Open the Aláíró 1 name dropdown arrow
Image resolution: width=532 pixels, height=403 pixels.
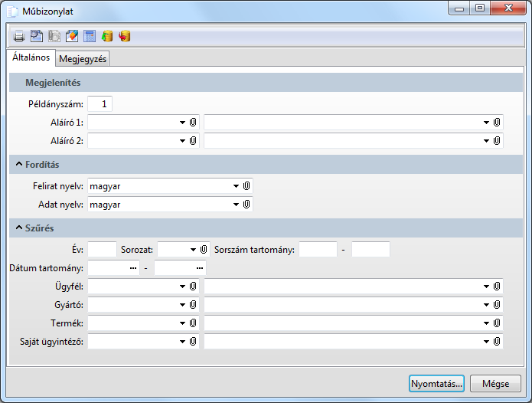click(487, 123)
